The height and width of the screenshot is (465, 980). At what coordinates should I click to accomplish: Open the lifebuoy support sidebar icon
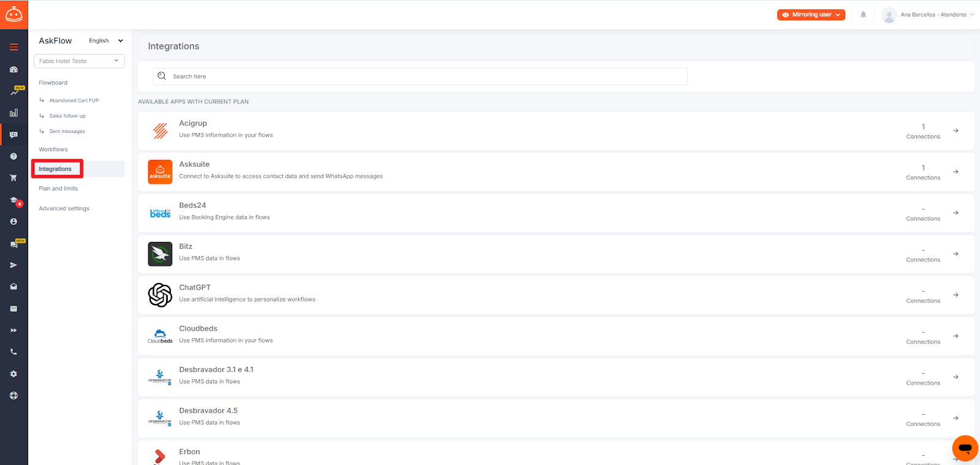pos(13,396)
